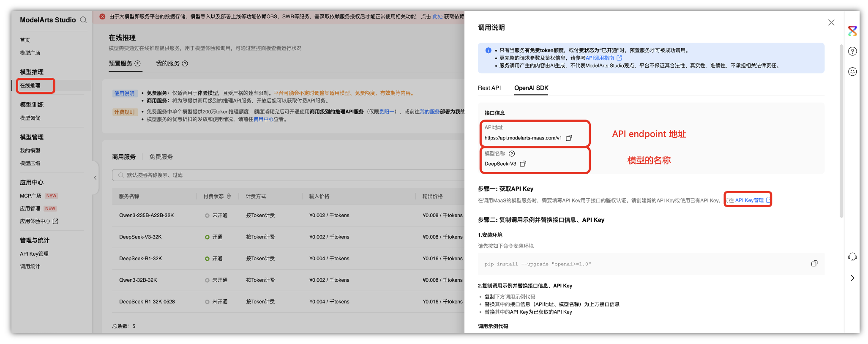This screenshot has height=344, width=868.
Task: Click the 此处 link in the alert banner
Action: tap(437, 16)
